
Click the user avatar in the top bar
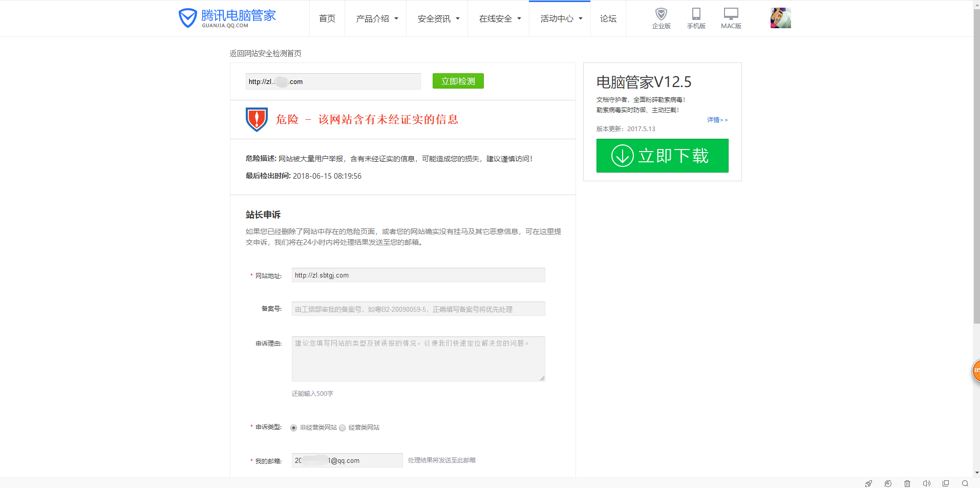point(780,17)
